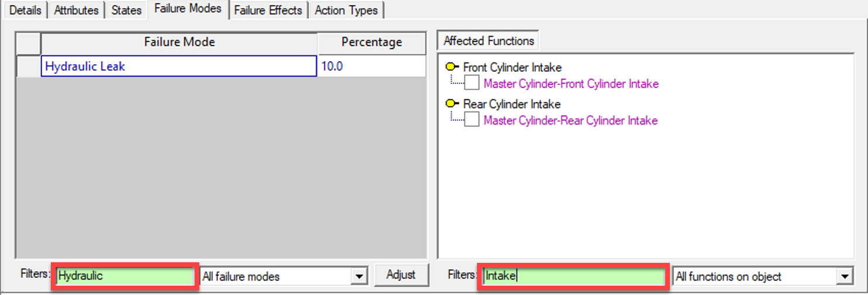This screenshot has height=295, width=868.
Task: Click the Intake filter text field
Action: (573, 276)
